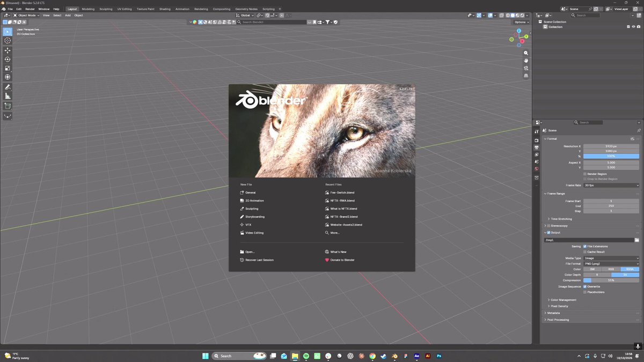Switch to the Sculpting workspace tab

point(106,9)
